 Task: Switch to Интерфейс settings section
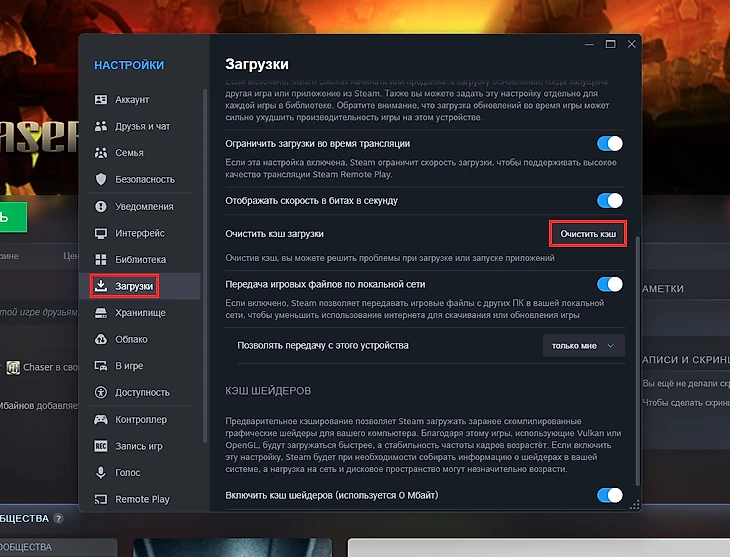pos(139,233)
